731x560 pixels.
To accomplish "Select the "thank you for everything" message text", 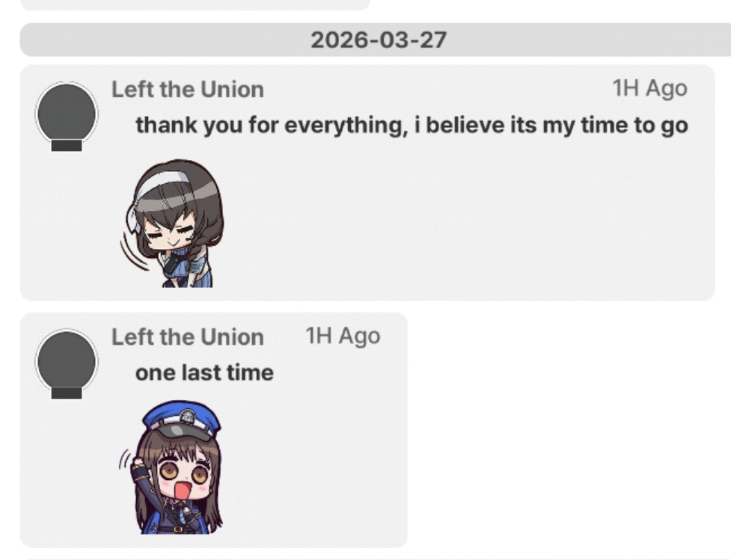I will click(412, 126).
